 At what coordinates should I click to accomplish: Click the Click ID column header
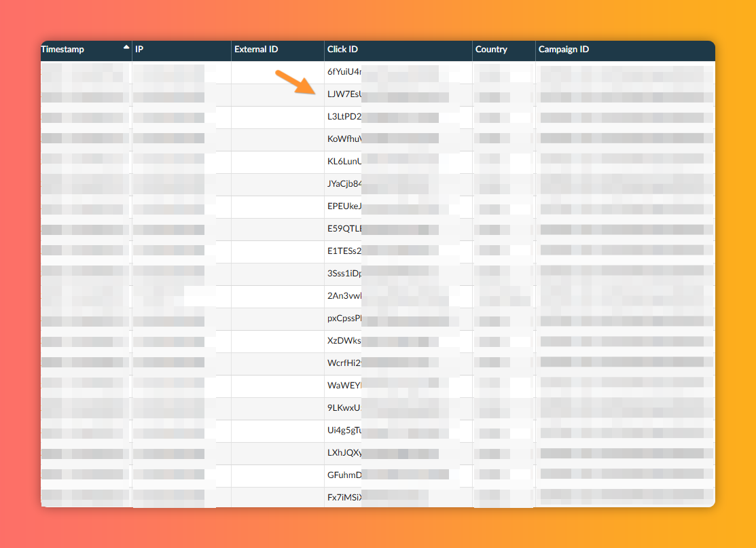(342, 50)
